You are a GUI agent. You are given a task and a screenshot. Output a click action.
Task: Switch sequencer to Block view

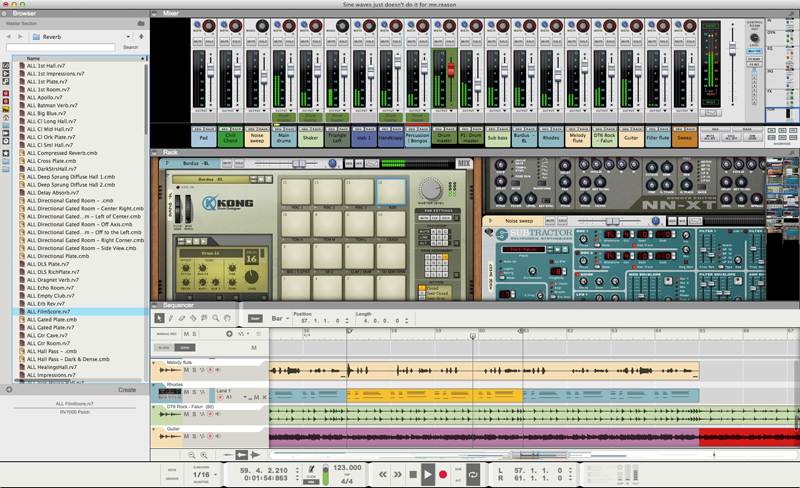pyautogui.click(x=163, y=346)
